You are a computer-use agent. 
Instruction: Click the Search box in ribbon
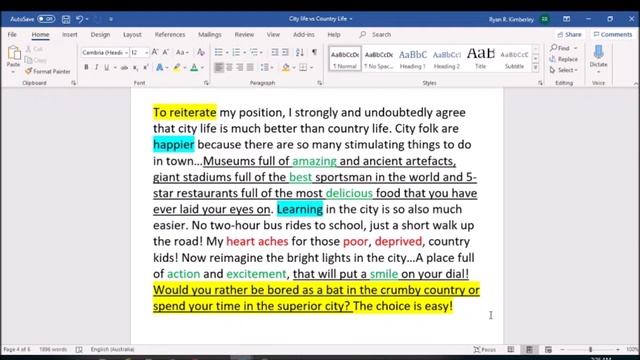click(376, 35)
